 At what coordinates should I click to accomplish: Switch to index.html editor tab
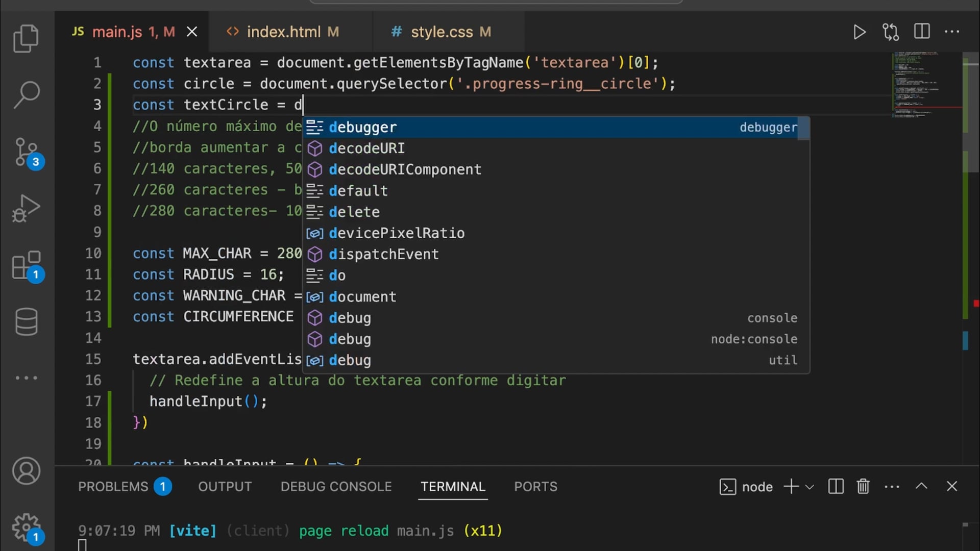[x=284, y=32]
